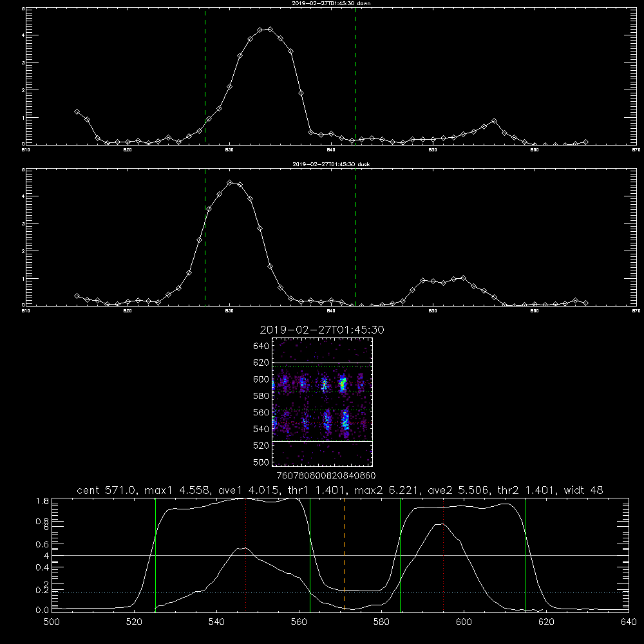Screen dimensions: 644x644
Task: Click the left green dashed line in dusk plot
Action: pyautogui.click(x=205, y=237)
